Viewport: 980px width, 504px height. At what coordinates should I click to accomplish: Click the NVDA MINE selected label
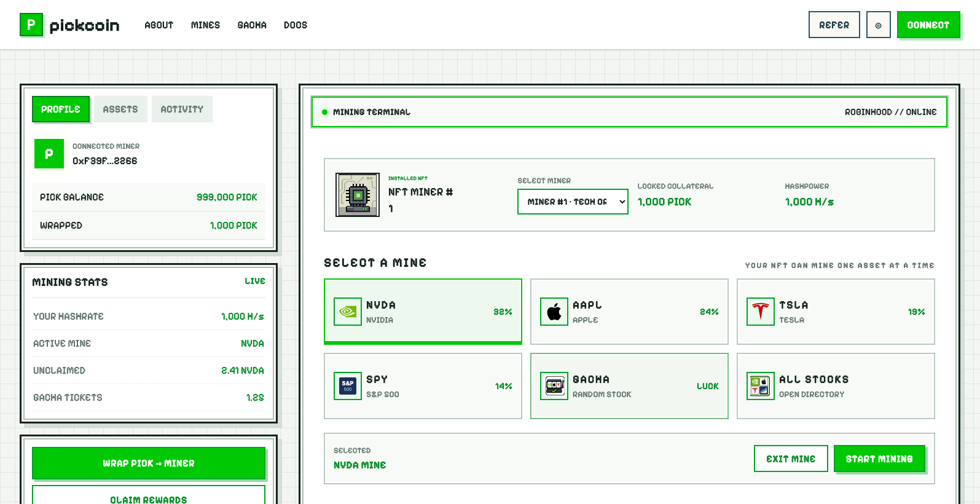[x=359, y=465]
